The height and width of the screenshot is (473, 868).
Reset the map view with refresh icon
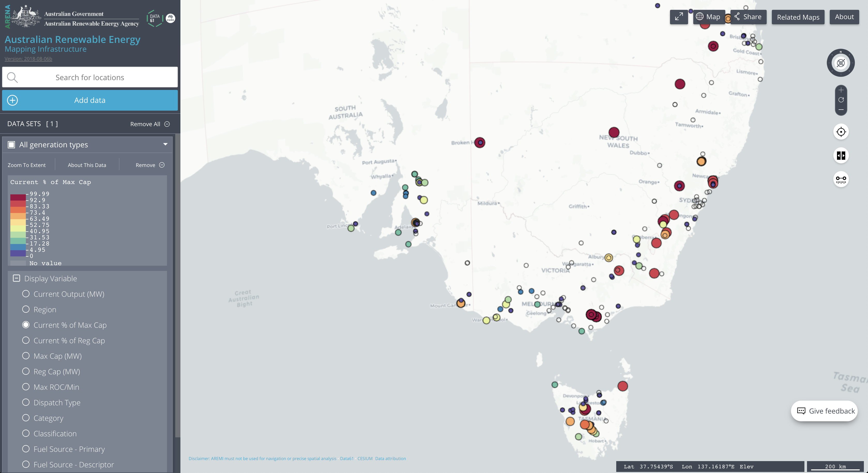pyautogui.click(x=841, y=100)
